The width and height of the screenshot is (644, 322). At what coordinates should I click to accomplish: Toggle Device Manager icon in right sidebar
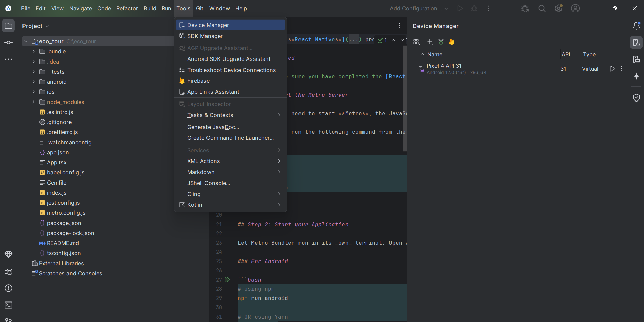point(636,43)
